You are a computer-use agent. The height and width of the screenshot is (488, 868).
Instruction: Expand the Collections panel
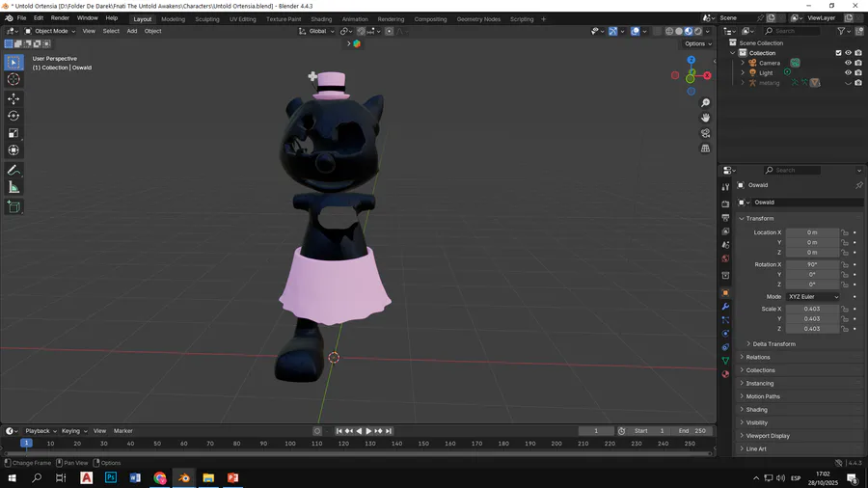point(760,370)
